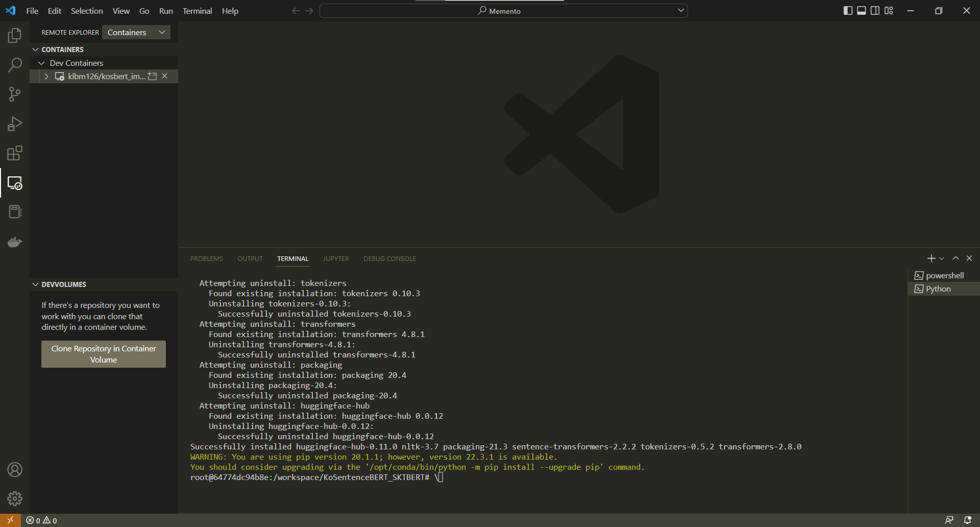Collapse the CONTAINERS section
The height and width of the screenshot is (527, 980).
35,50
